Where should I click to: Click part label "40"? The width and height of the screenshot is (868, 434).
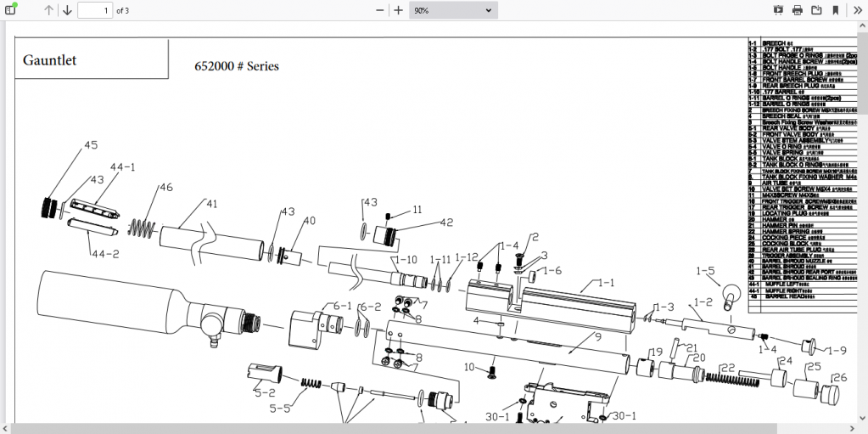[309, 221]
